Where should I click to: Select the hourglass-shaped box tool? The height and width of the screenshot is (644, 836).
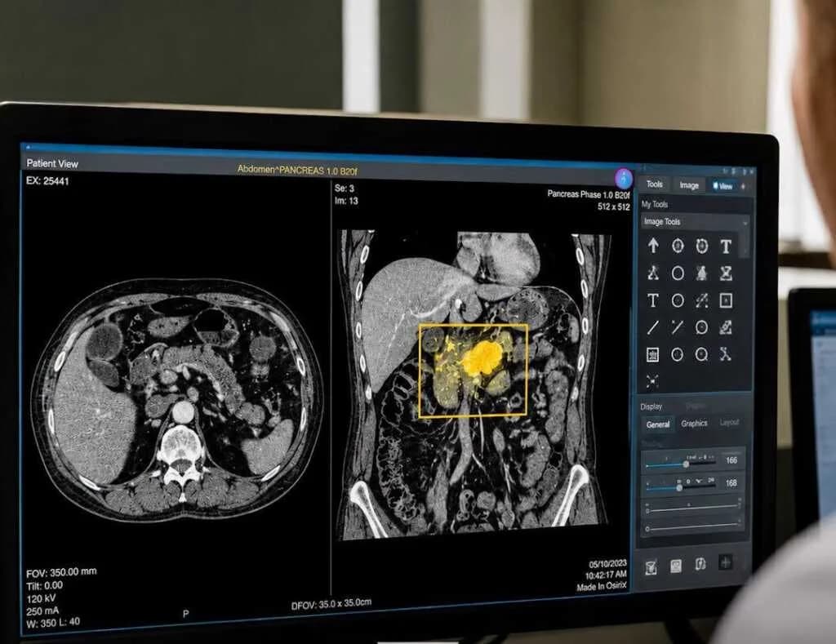[x=726, y=273]
